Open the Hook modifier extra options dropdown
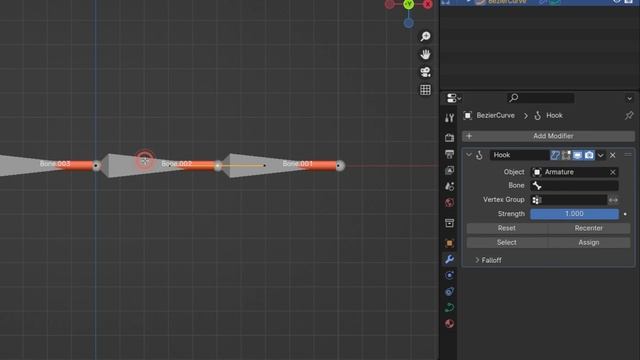The width and height of the screenshot is (640, 360). coord(600,156)
